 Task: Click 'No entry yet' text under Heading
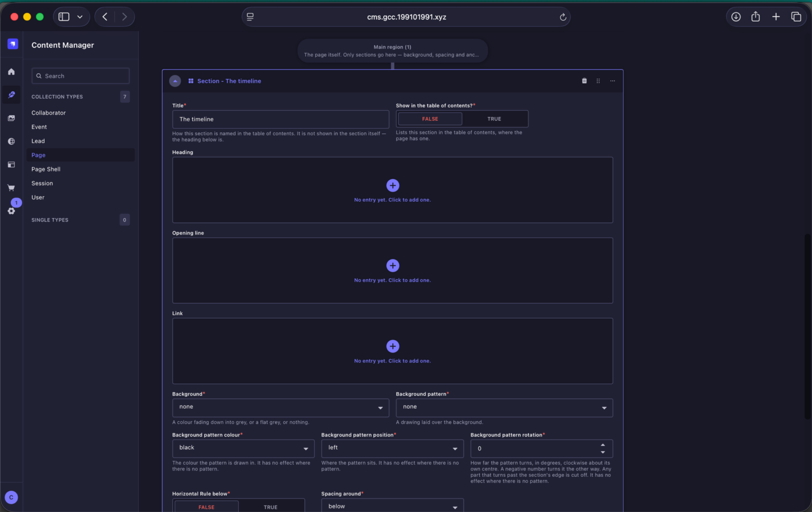392,200
